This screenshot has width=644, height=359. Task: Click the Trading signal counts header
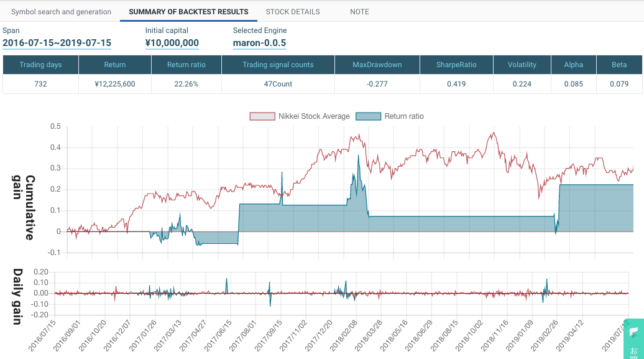(x=278, y=64)
